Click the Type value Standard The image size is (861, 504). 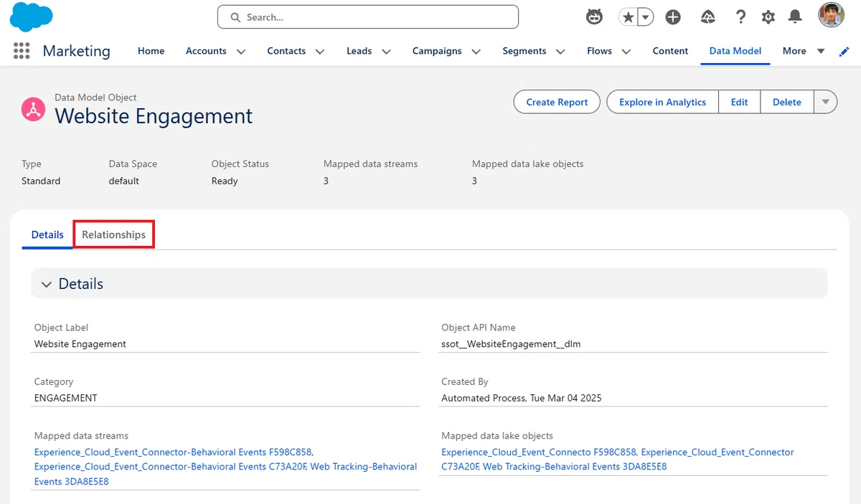pyautogui.click(x=41, y=181)
